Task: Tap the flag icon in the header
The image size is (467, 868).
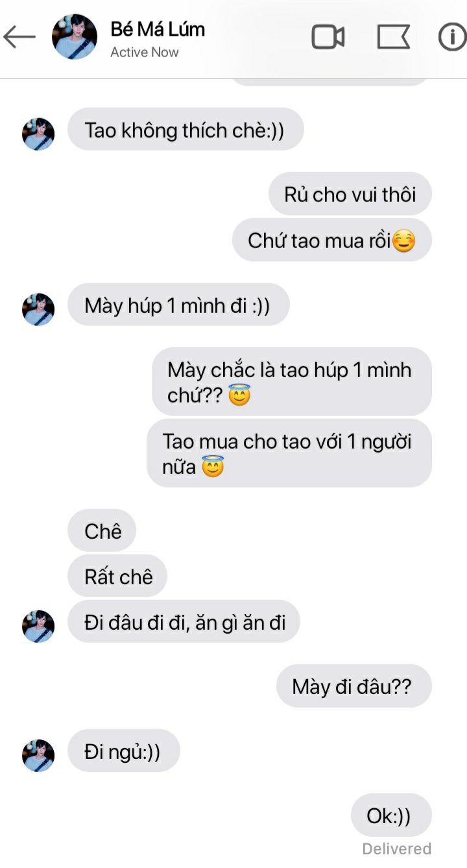Action: click(x=394, y=37)
